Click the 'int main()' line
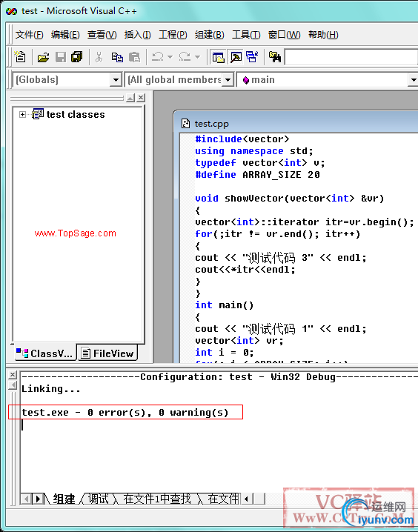418x532 pixels. [225, 305]
